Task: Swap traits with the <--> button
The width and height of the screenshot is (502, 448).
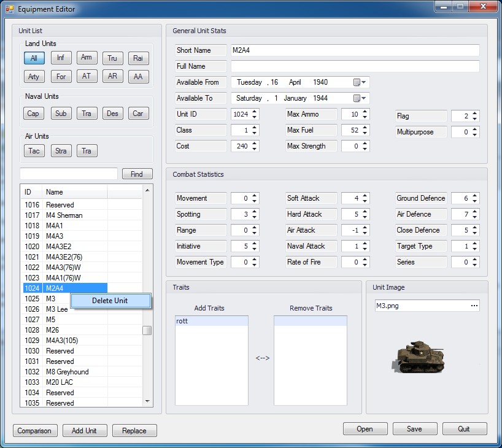Action: (263, 358)
